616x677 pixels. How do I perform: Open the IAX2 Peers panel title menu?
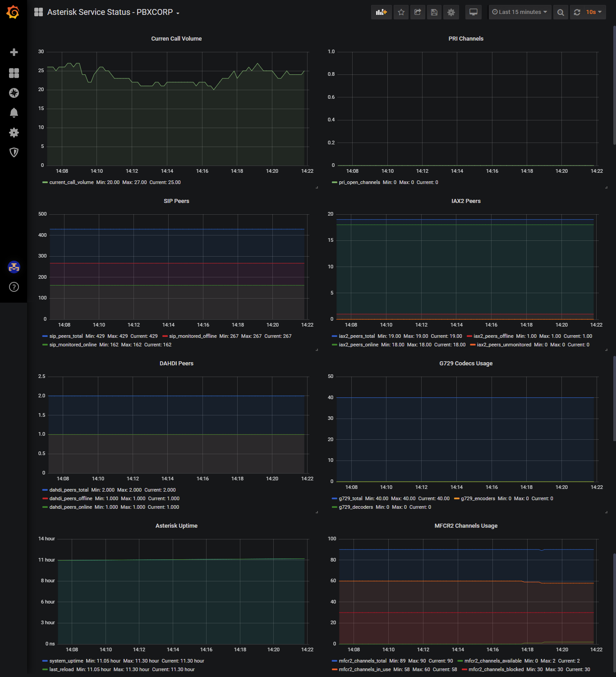466,201
